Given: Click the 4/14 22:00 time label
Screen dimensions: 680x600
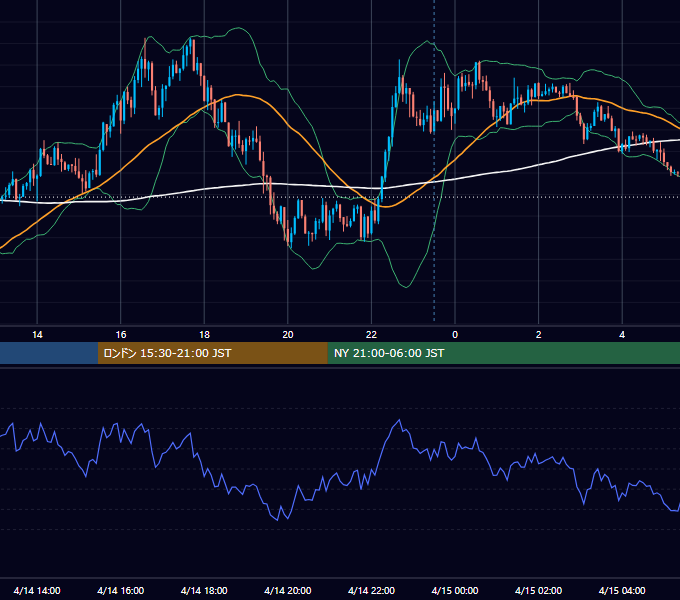Looking at the screenshot, I should click(x=371, y=590).
